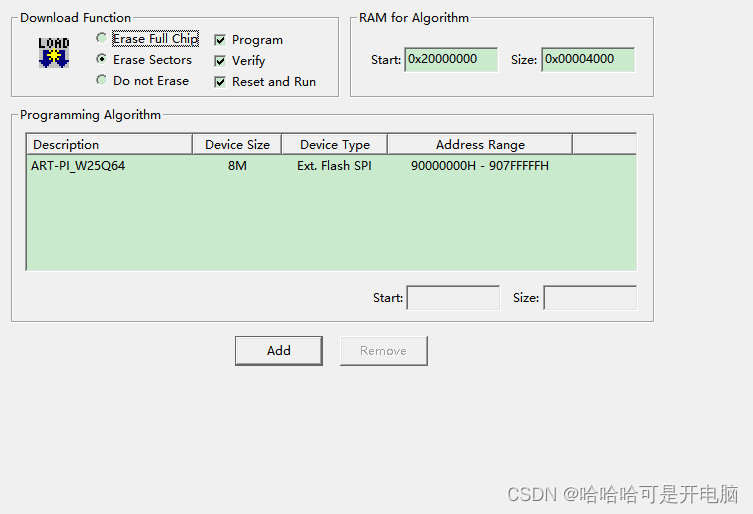
Task: Click the Remove button
Action: point(383,351)
